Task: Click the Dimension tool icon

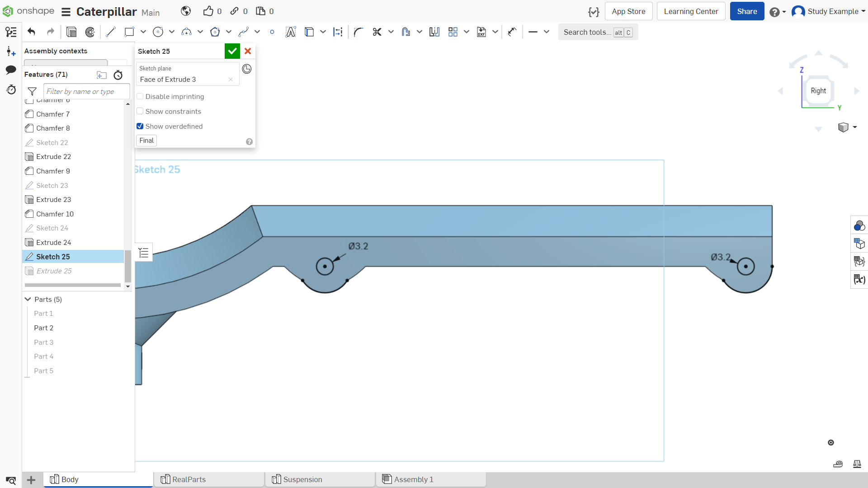Action: coord(338,32)
